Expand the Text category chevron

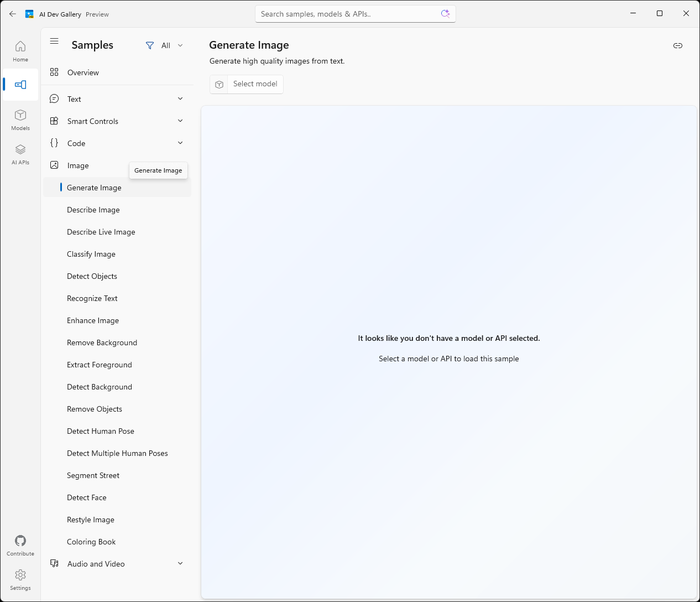coord(180,98)
